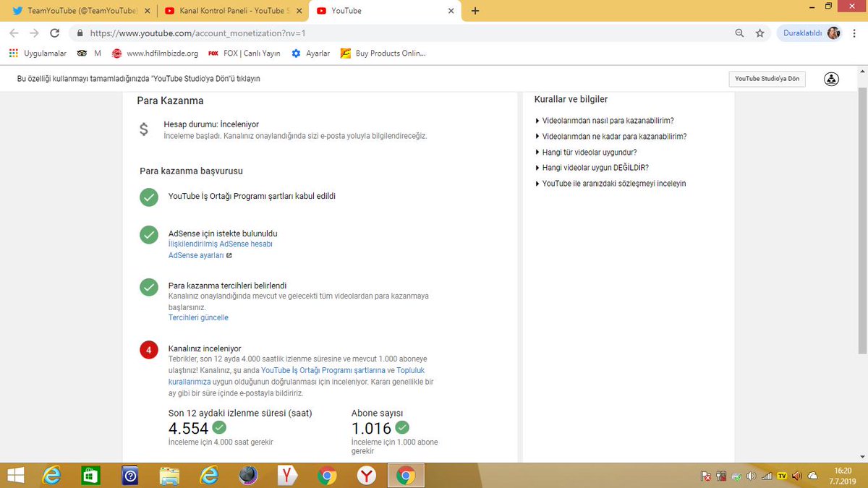Open the blue question-mark help app in taskbar
The width and height of the screenshot is (868, 488).
[130, 475]
